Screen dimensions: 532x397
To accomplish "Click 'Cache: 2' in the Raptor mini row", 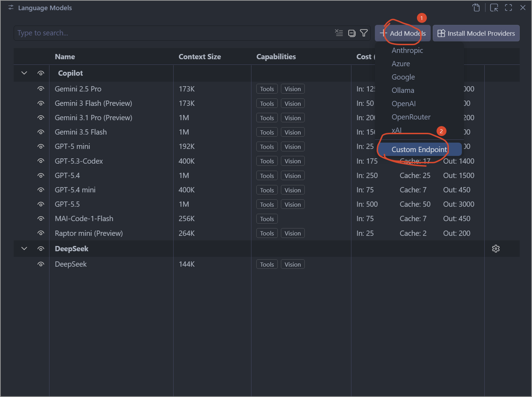I will click(413, 233).
